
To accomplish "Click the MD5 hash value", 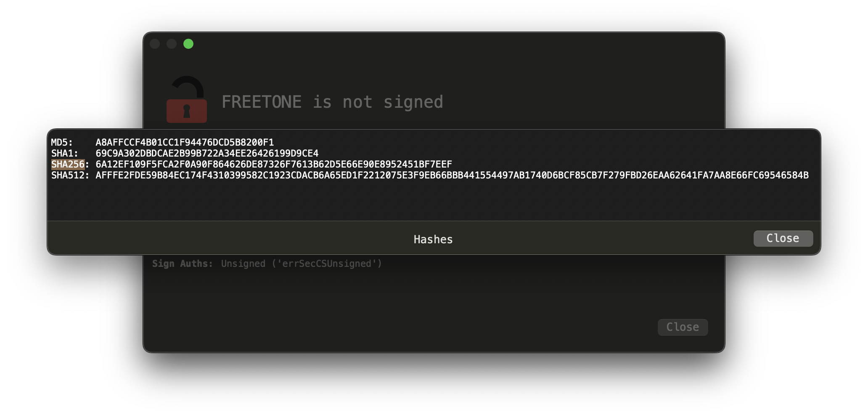I will click(x=185, y=142).
